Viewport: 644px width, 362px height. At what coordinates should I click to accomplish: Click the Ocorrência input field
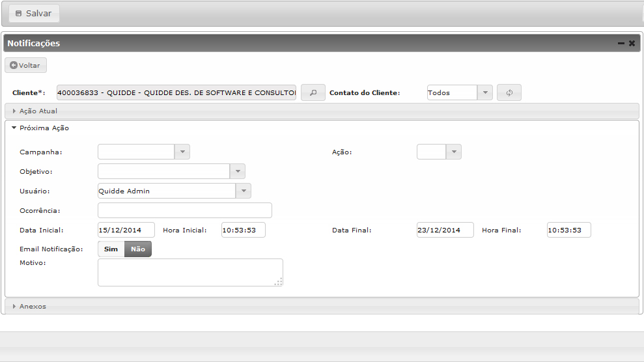click(185, 210)
